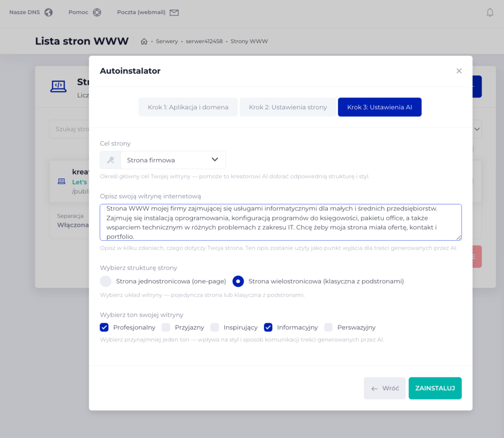Click the website description text area

pyautogui.click(x=281, y=222)
